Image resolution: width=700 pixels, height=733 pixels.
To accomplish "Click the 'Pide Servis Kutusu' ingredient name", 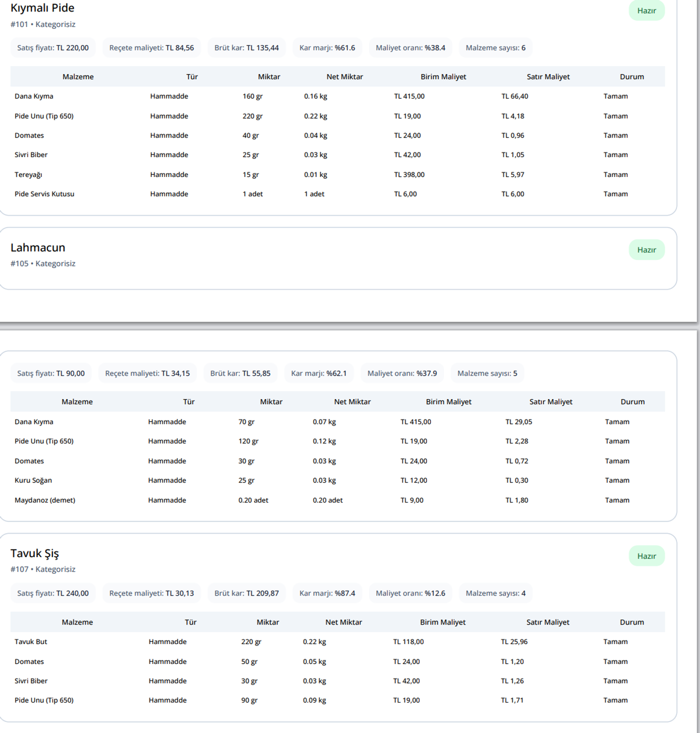I will [x=44, y=194].
